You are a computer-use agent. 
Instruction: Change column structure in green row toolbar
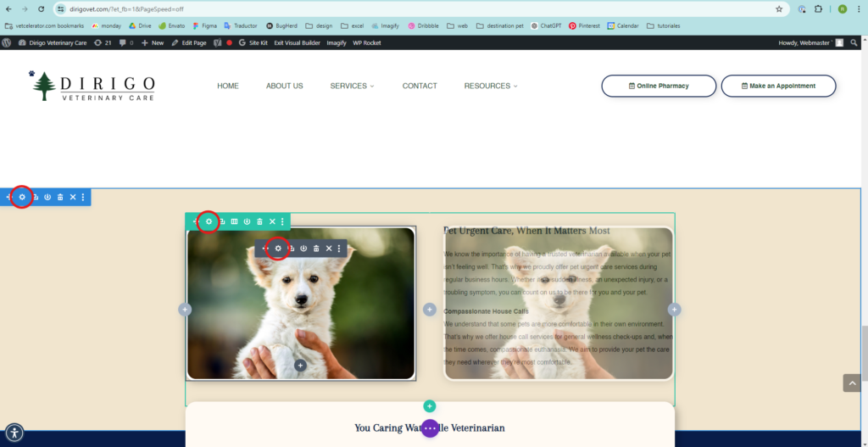point(234,221)
